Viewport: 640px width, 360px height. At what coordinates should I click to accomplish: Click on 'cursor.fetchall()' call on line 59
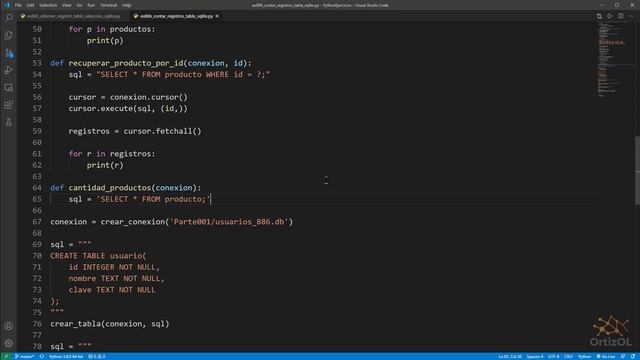(162, 131)
